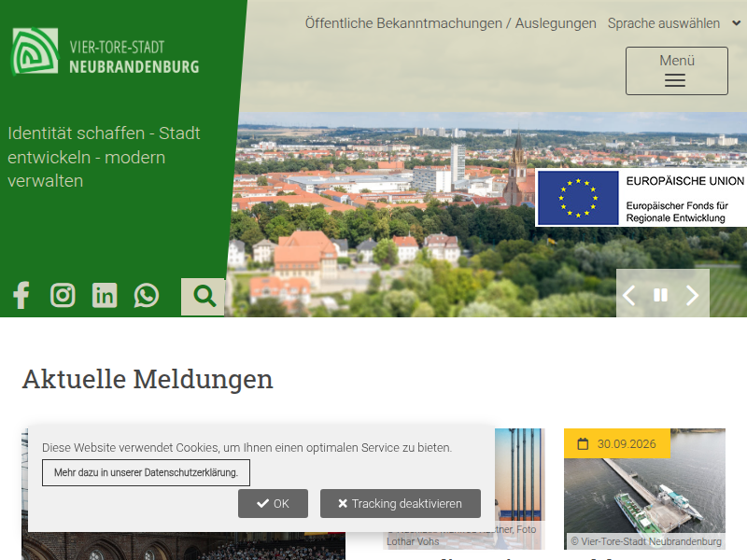Advance to the next slideshow image
Screen dimensions: 747x560
click(692, 296)
